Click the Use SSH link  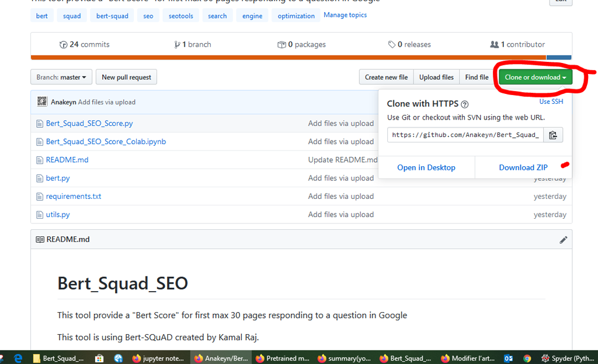(x=551, y=101)
